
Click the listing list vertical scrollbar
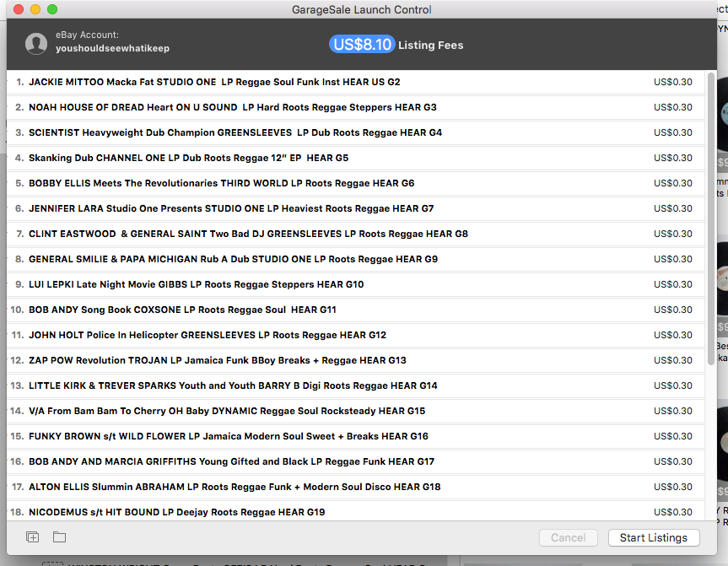click(711, 218)
